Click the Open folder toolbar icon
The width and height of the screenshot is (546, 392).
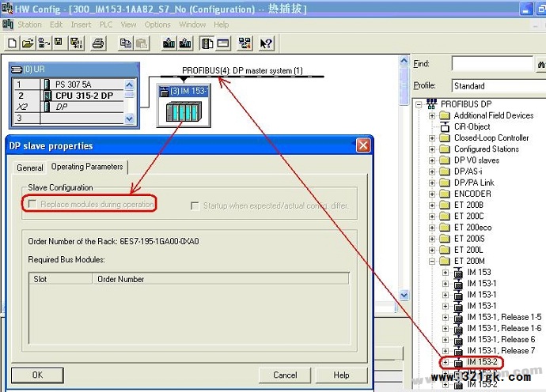28,43
